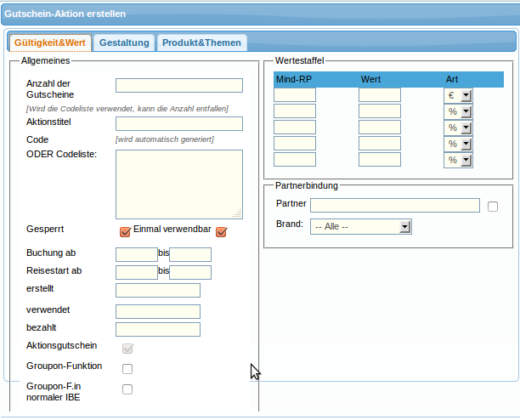This screenshot has width=520, height=420.
Task: Click the first Wert input field
Action: pos(379,95)
